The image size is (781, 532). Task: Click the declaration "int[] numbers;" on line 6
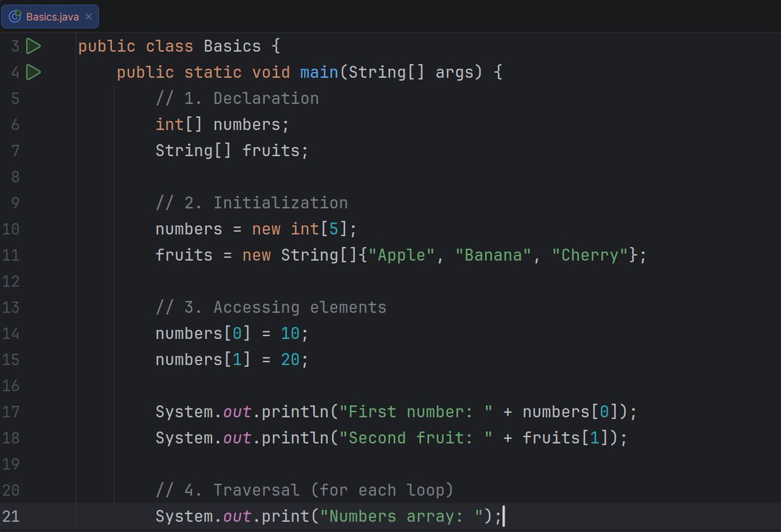point(222,125)
